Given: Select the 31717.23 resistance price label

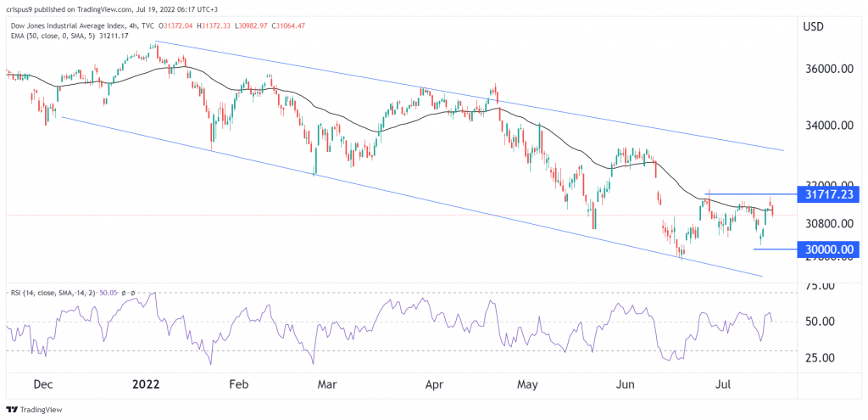Looking at the screenshot, I should click(829, 194).
